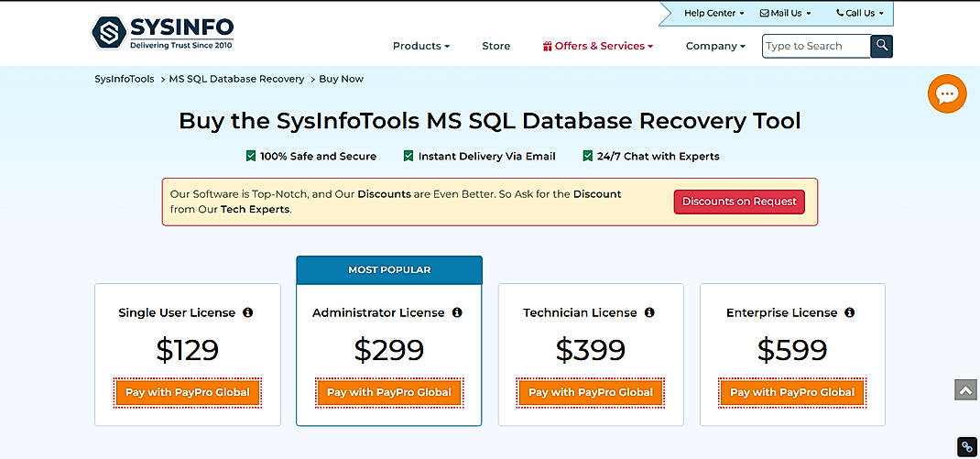Click MS SQL Database Recovery breadcrumb

[x=236, y=79]
